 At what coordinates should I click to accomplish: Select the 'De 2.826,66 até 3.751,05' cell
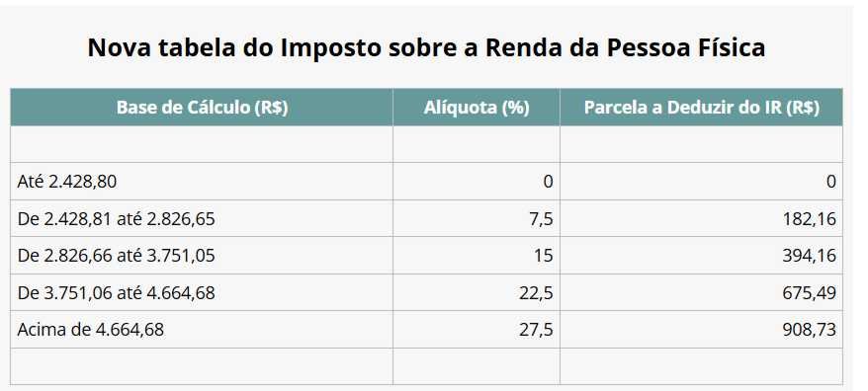point(202,256)
